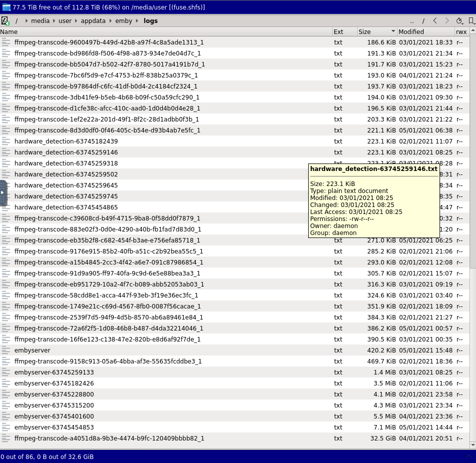The height and width of the screenshot is (463, 476).
Task: Click the 420.2 KiB size of embyserver
Action: point(381,350)
